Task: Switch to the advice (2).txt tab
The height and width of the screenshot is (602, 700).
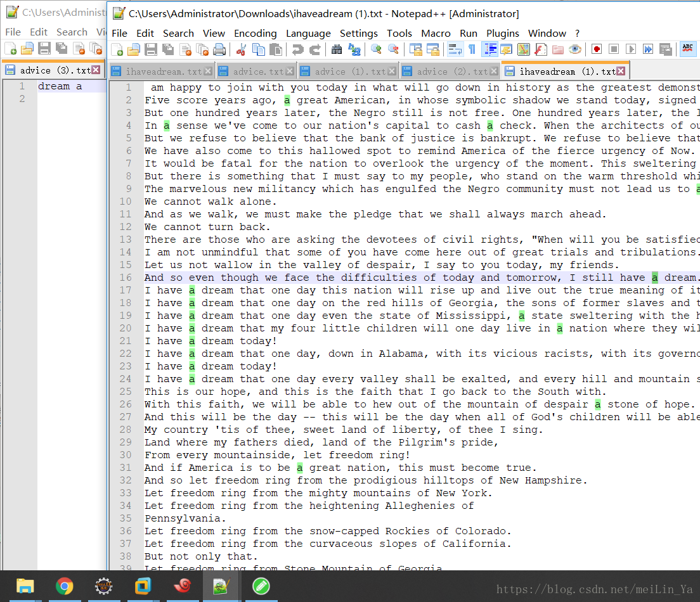Action: [451, 72]
